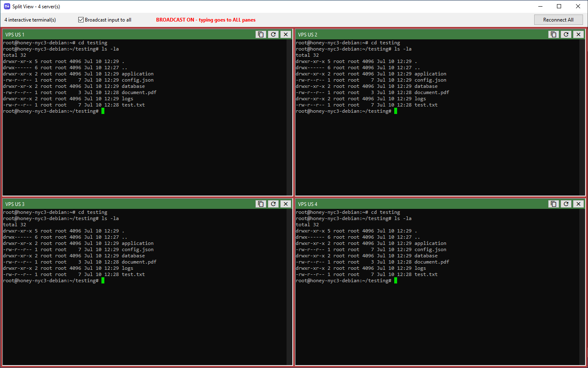Screen dimensions: 588x368
Task: Minimize the Split View window
Action: click(x=540, y=6)
